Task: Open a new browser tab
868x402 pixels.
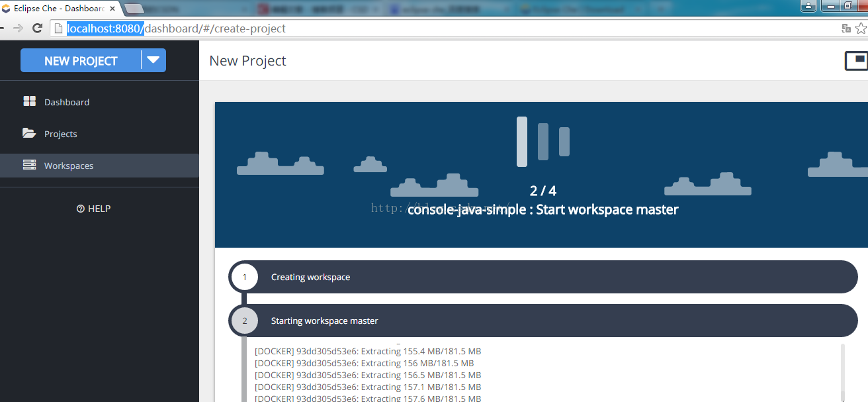Action: (134, 9)
